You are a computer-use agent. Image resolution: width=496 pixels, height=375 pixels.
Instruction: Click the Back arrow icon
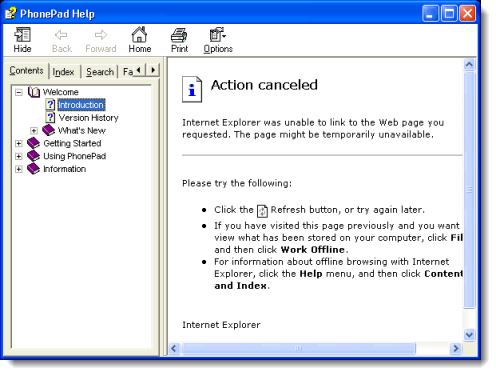pos(61,34)
